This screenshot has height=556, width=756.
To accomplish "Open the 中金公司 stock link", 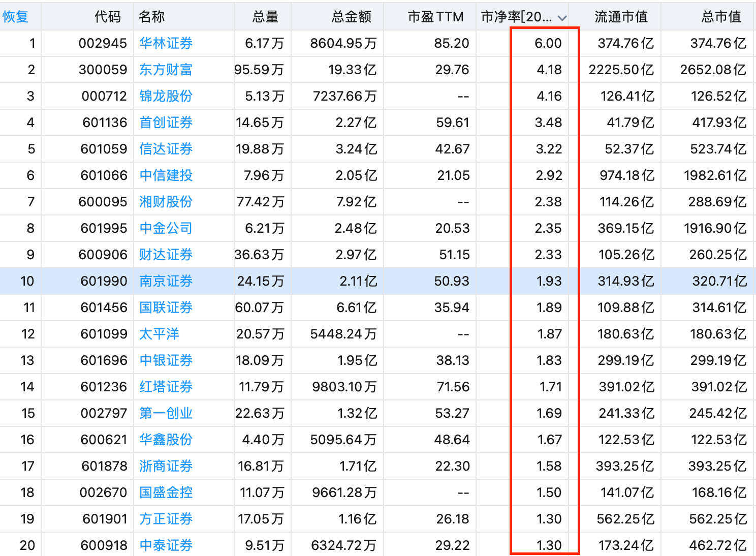I will (x=166, y=228).
